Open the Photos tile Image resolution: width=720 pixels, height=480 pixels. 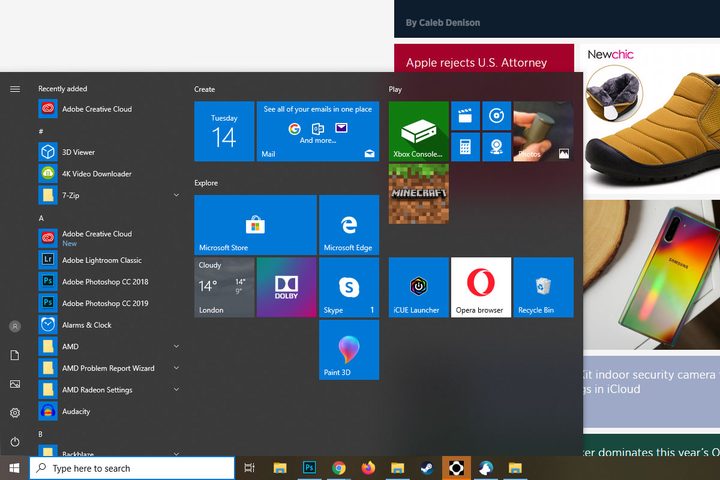pyautogui.click(x=543, y=131)
